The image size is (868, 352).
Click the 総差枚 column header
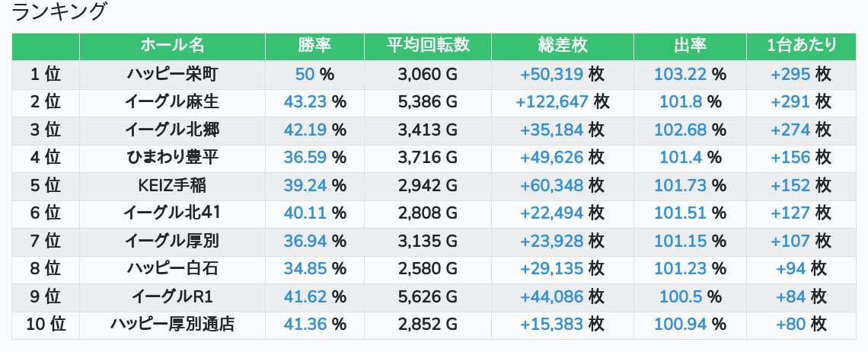[x=562, y=46]
